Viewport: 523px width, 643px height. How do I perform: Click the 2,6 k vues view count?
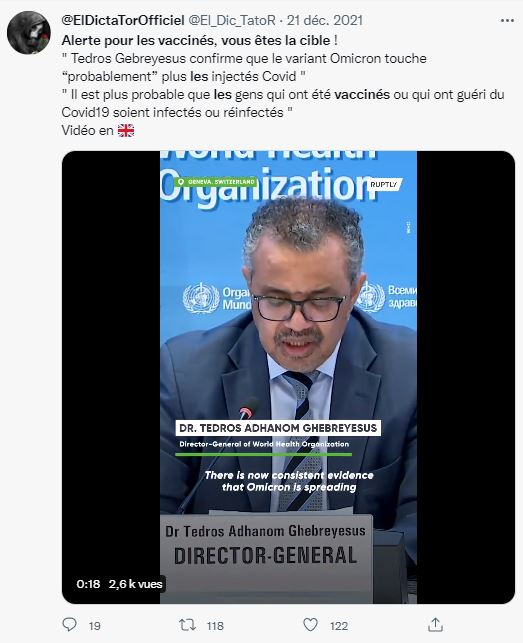pos(136,584)
